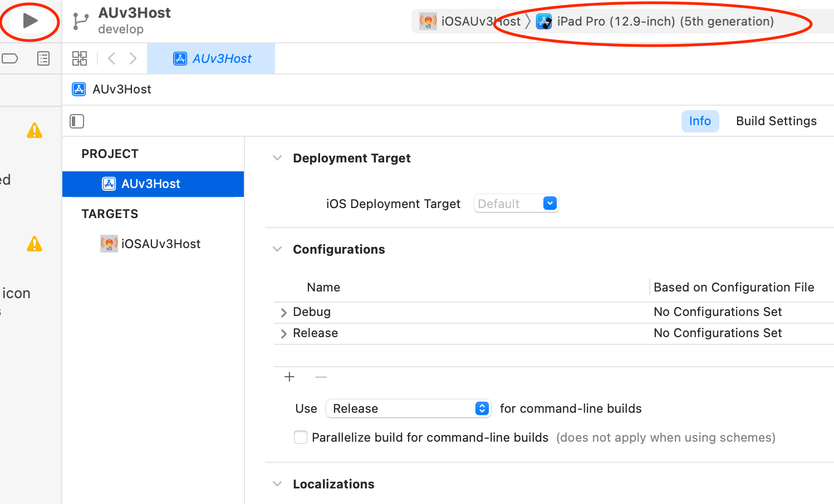Image resolution: width=834 pixels, height=504 pixels.
Task: Click the Based on Configuration File header
Action: [734, 288]
